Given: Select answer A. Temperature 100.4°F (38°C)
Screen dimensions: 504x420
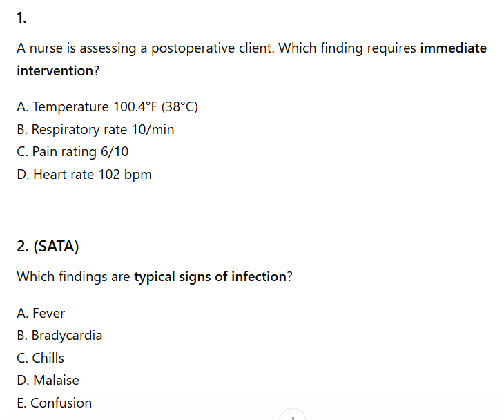Looking at the screenshot, I should pos(107,107).
